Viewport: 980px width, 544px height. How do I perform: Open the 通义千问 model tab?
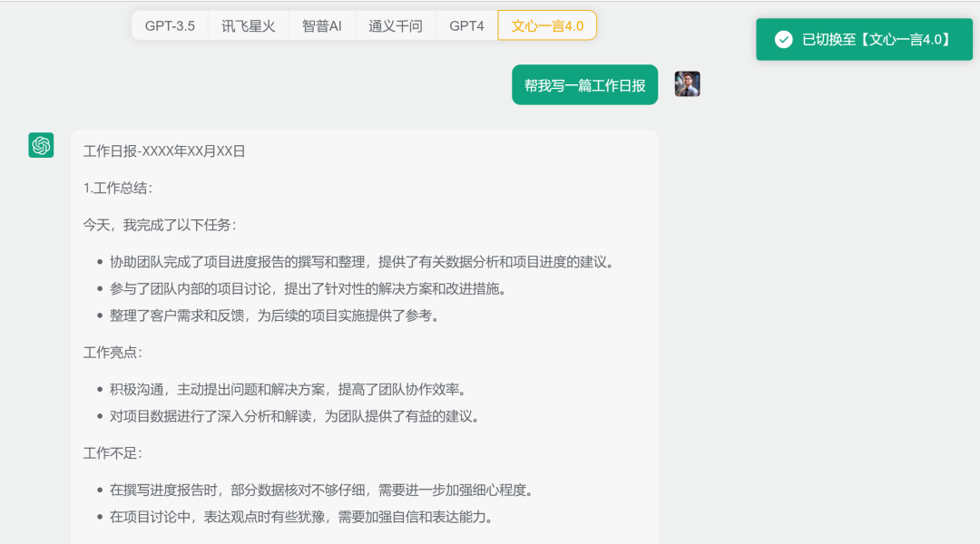395,25
